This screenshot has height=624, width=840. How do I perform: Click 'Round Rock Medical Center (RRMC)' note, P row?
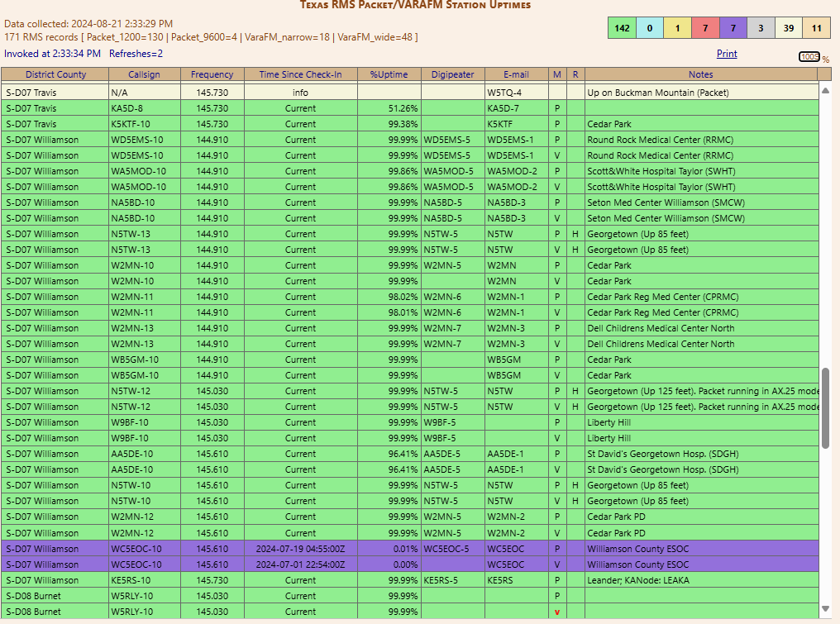[660, 140]
